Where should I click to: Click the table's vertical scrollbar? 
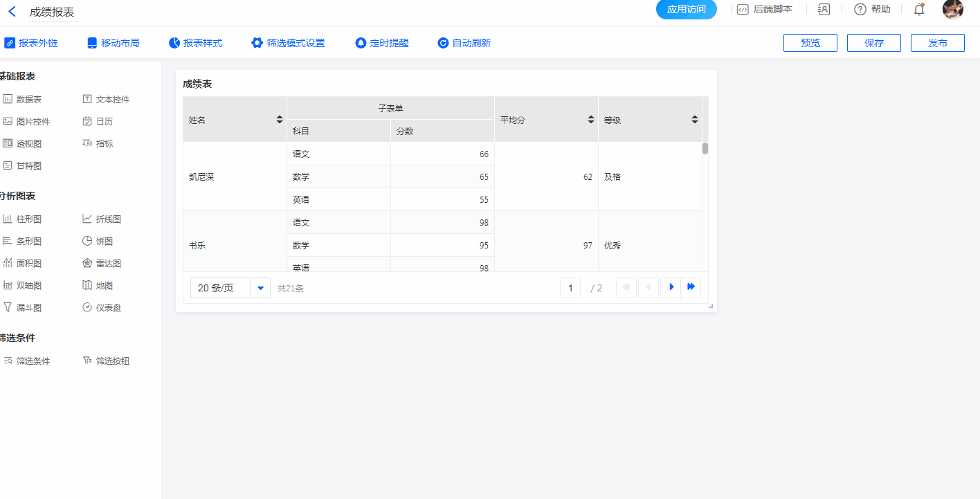tap(705, 149)
